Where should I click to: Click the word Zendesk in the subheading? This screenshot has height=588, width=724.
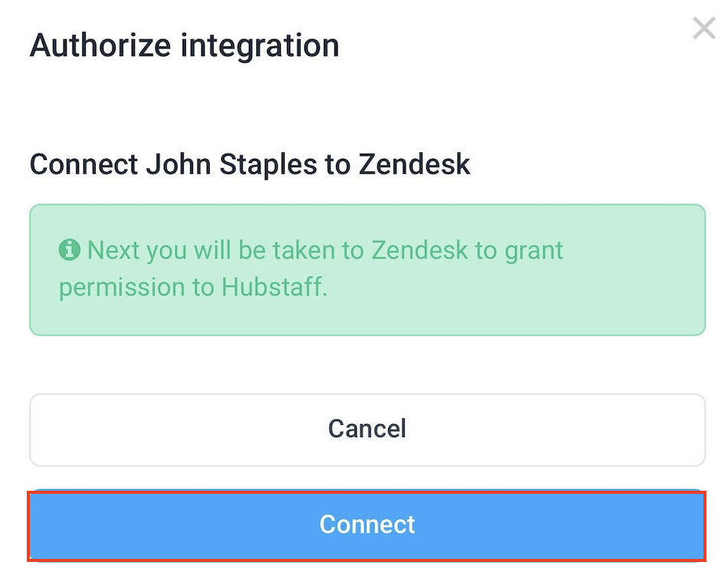tap(414, 164)
